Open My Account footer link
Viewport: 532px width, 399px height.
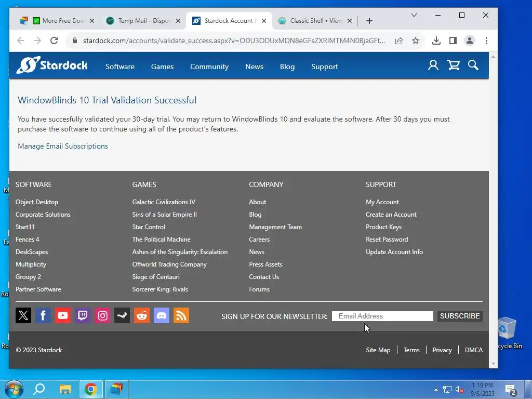click(x=382, y=202)
